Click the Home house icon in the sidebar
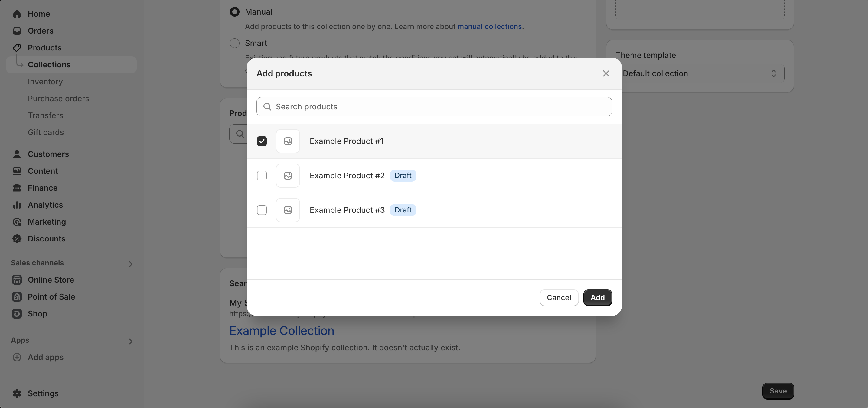The width and height of the screenshot is (868, 408). point(17,14)
